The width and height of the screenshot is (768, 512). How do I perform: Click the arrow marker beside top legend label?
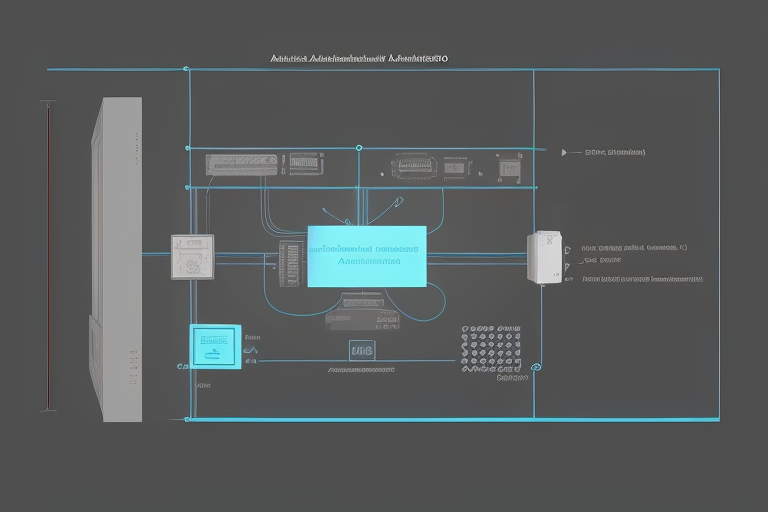[x=566, y=153]
